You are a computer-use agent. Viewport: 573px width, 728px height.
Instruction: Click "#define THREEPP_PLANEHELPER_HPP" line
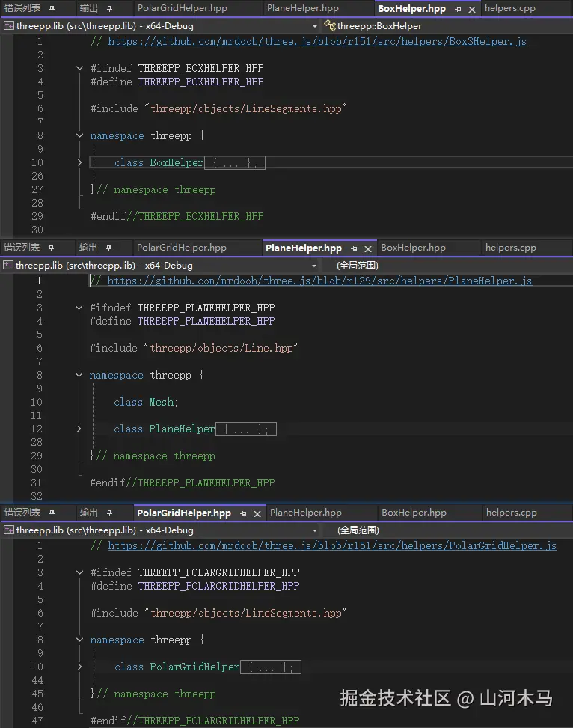[182, 321]
